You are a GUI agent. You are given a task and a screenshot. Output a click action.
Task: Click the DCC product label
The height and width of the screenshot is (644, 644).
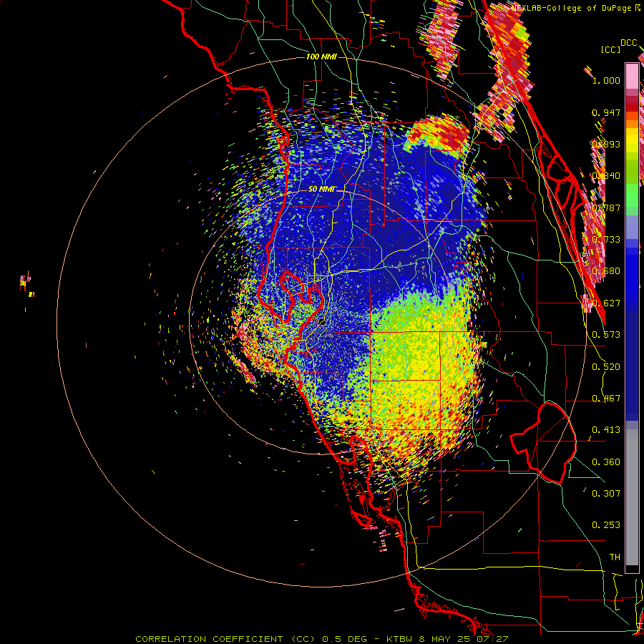628,43
